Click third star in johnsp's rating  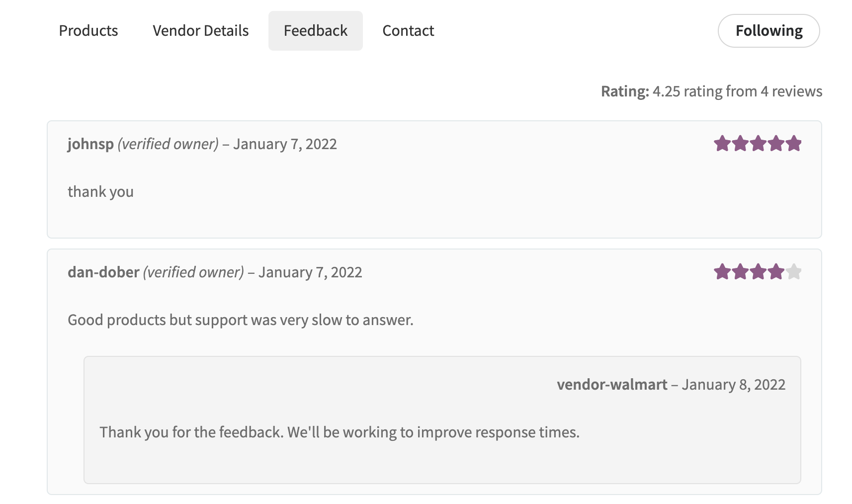click(758, 144)
